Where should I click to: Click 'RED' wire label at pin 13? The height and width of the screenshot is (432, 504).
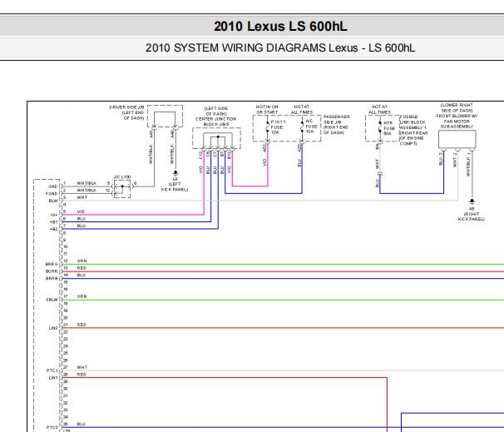82,268
